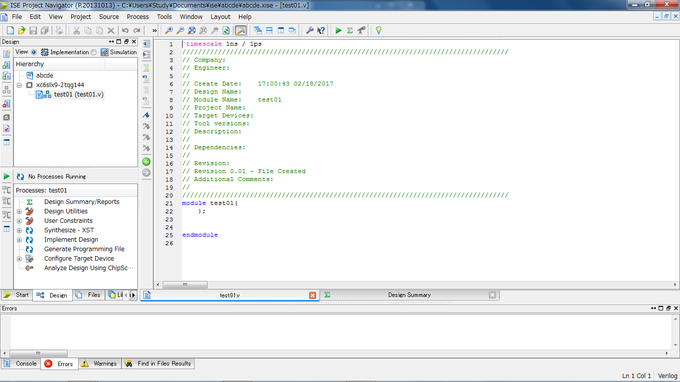Close the test01.v editor tab

[x=312, y=295]
